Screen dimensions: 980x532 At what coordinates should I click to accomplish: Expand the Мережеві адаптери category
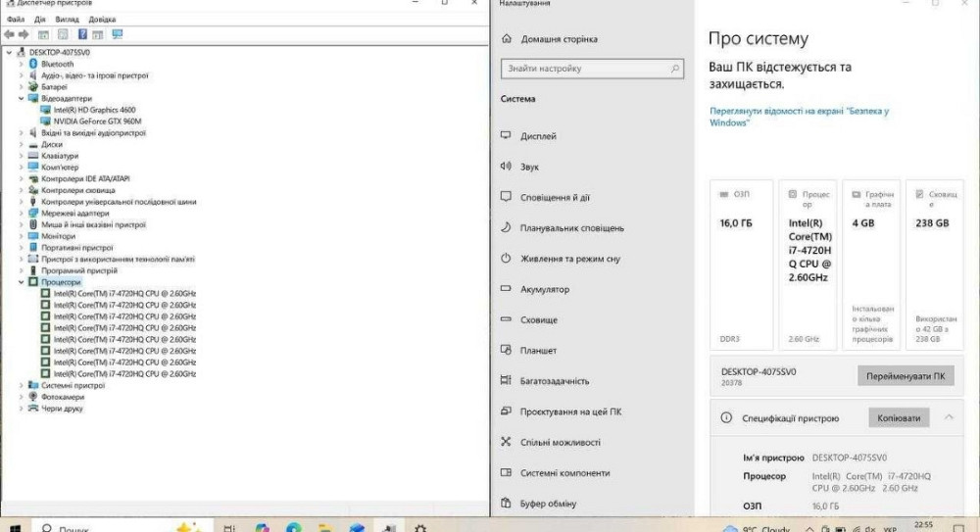(22, 214)
